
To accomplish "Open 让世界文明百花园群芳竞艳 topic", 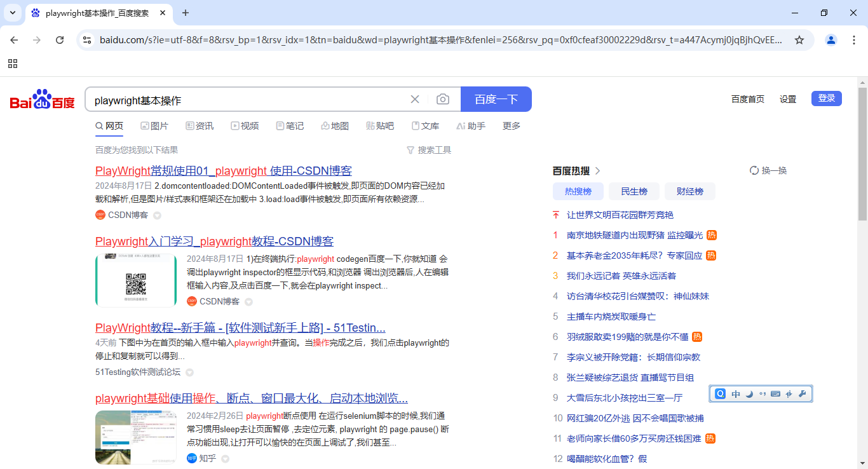I will [620, 215].
